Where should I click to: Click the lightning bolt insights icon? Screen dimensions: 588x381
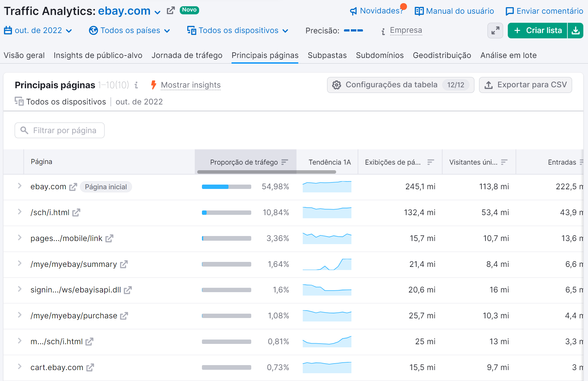154,85
